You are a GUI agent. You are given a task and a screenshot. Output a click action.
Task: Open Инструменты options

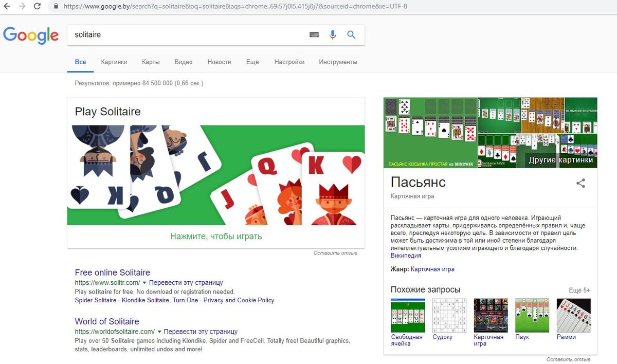click(x=338, y=62)
